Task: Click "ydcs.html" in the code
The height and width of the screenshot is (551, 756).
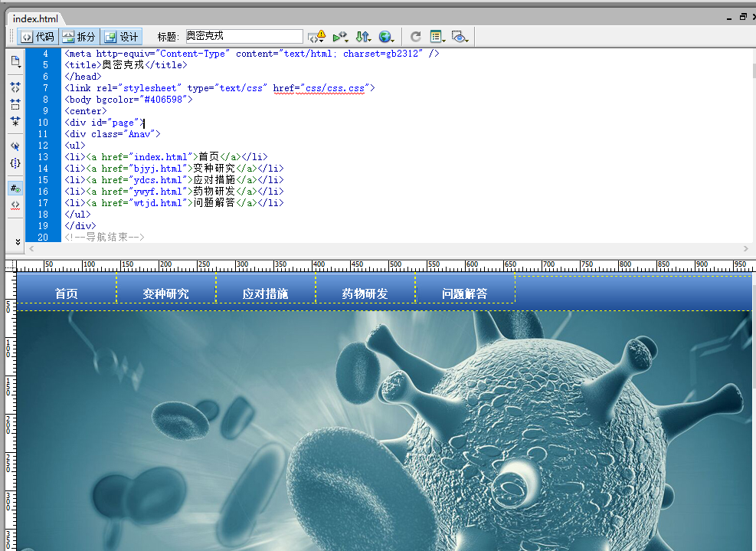Action: tap(158, 180)
